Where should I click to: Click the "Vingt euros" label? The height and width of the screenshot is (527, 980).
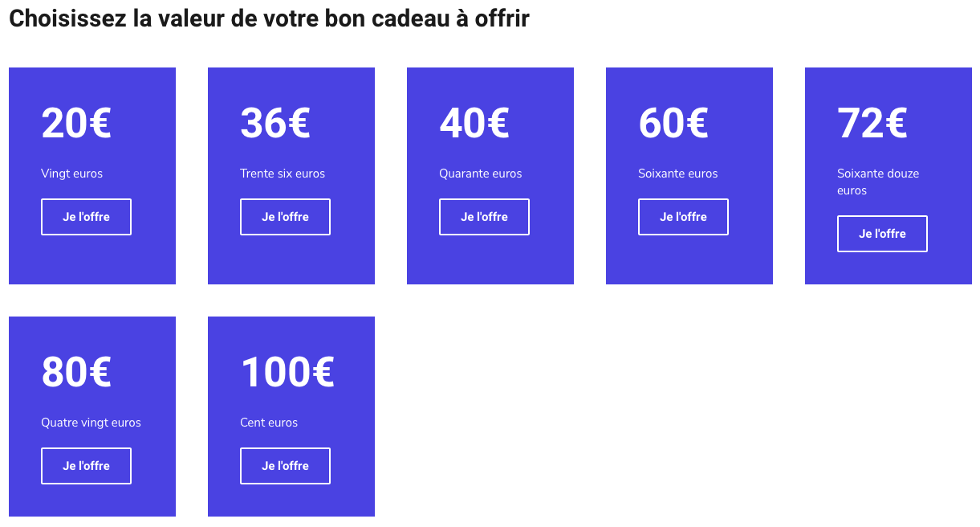[72, 174]
